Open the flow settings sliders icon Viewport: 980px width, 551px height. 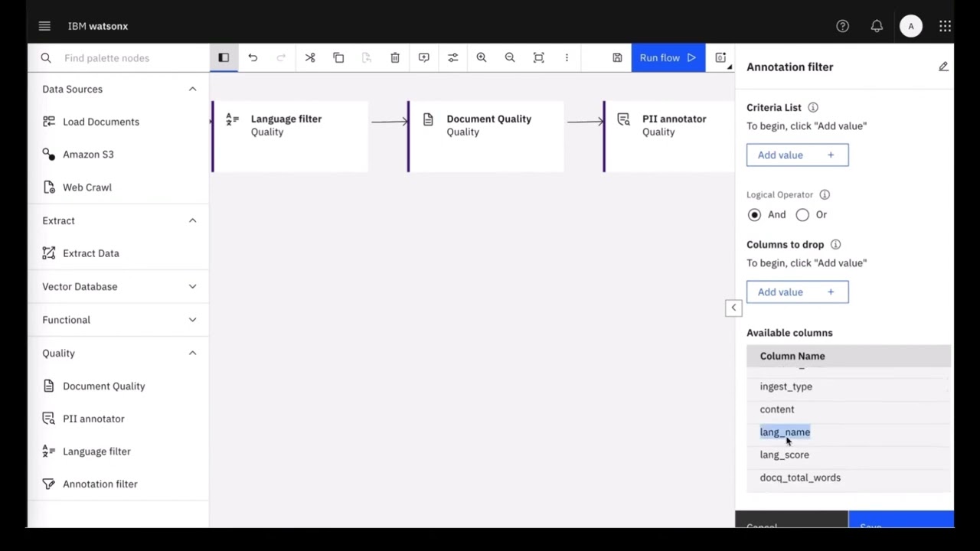tap(452, 57)
